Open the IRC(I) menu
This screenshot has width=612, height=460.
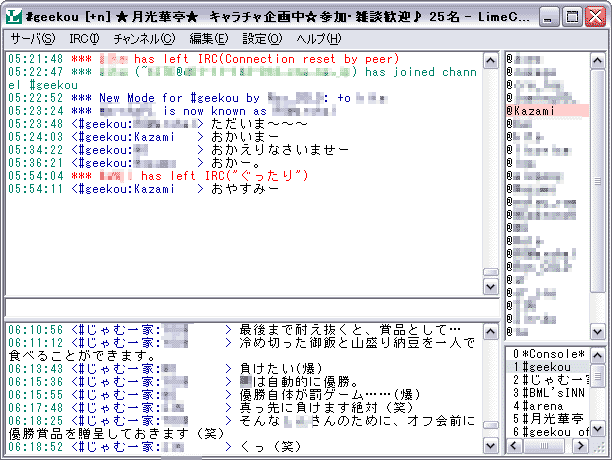pos(84,39)
